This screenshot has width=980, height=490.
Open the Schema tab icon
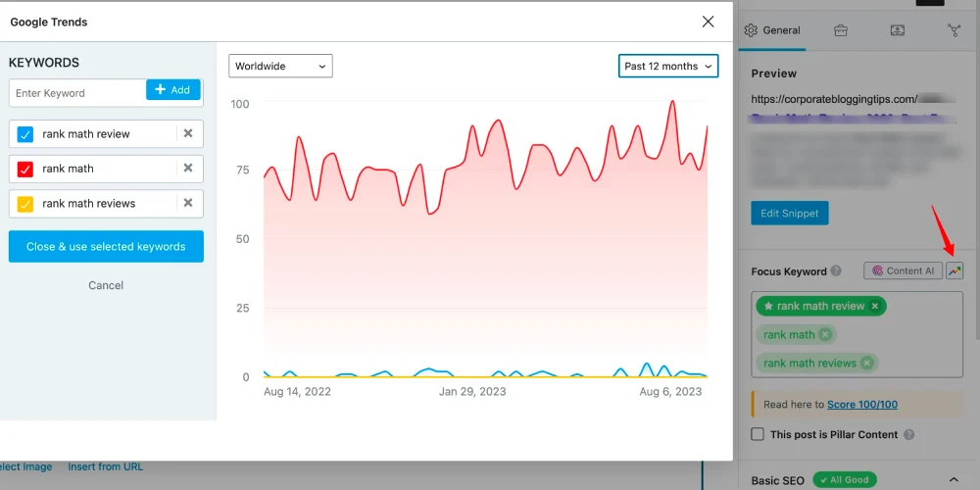point(898,30)
